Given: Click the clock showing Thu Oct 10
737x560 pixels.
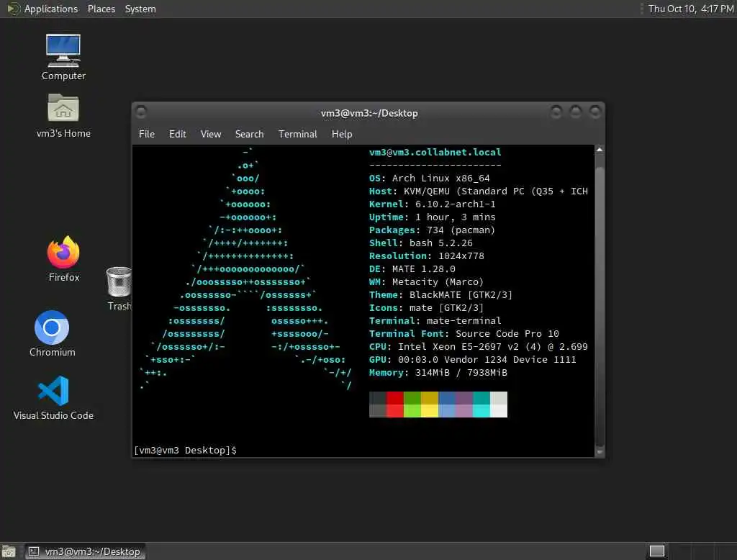Looking at the screenshot, I should [x=690, y=9].
